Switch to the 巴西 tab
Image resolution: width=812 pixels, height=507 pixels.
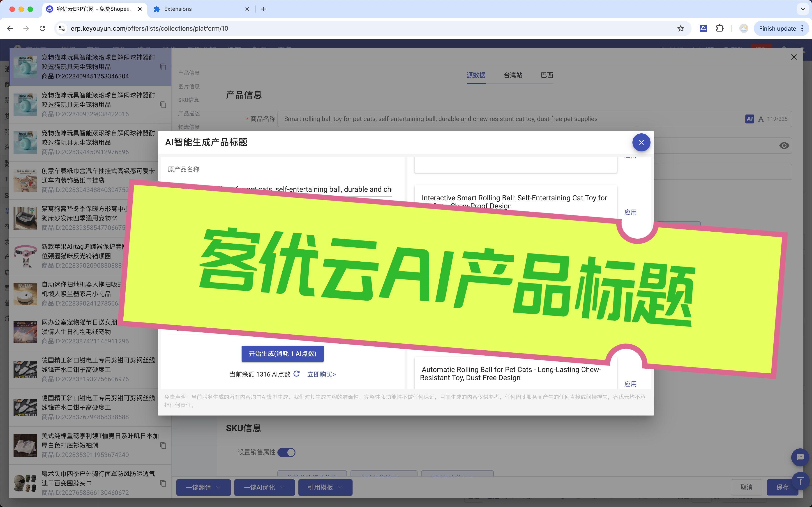click(x=547, y=75)
